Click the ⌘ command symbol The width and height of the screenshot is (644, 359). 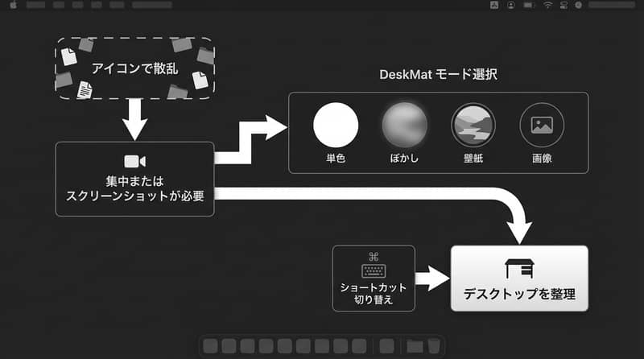click(374, 257)
